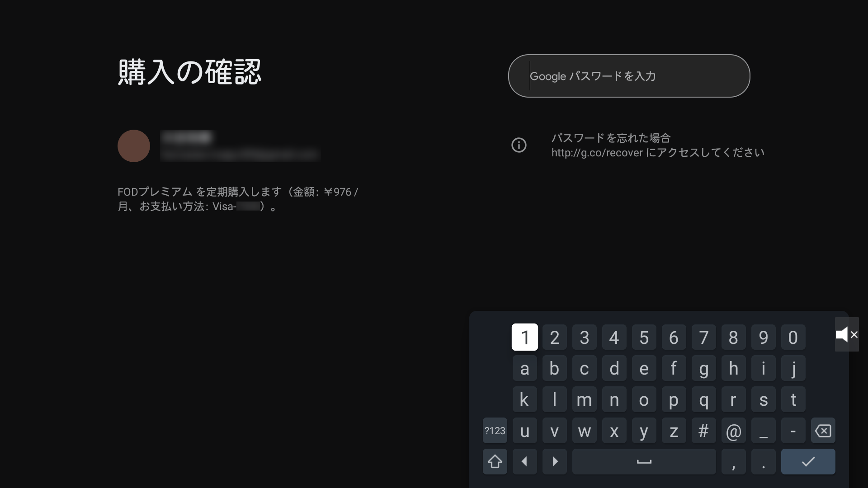Tap the letter p key
This screenshot has width=868, height=488.
click(x=674, y=399)
